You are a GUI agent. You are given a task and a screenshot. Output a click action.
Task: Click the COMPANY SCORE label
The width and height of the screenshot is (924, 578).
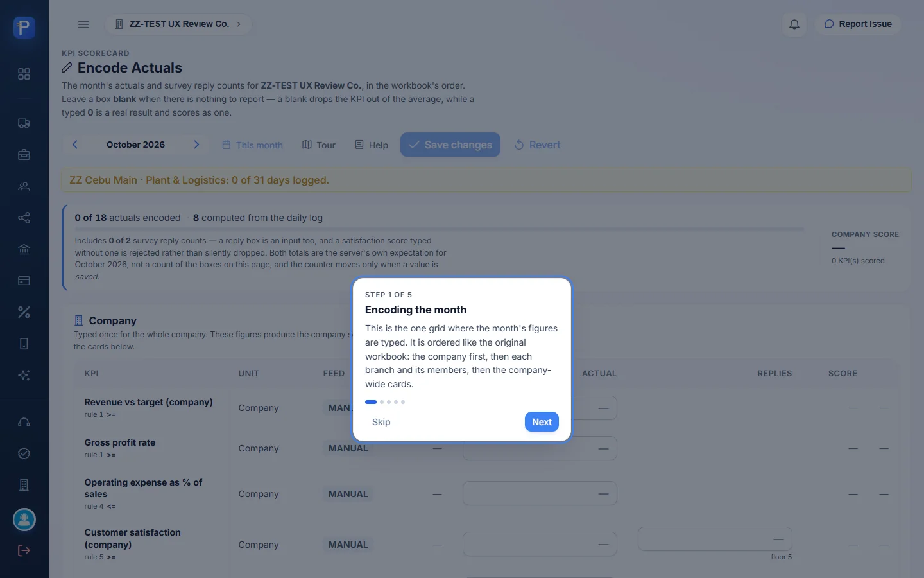(x=865, y=234)
